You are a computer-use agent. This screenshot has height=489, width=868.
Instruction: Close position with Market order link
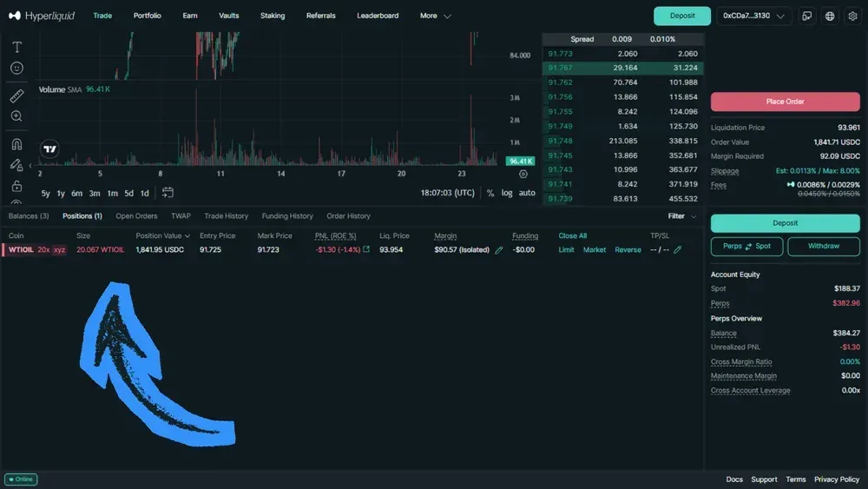tap(595, 250)
